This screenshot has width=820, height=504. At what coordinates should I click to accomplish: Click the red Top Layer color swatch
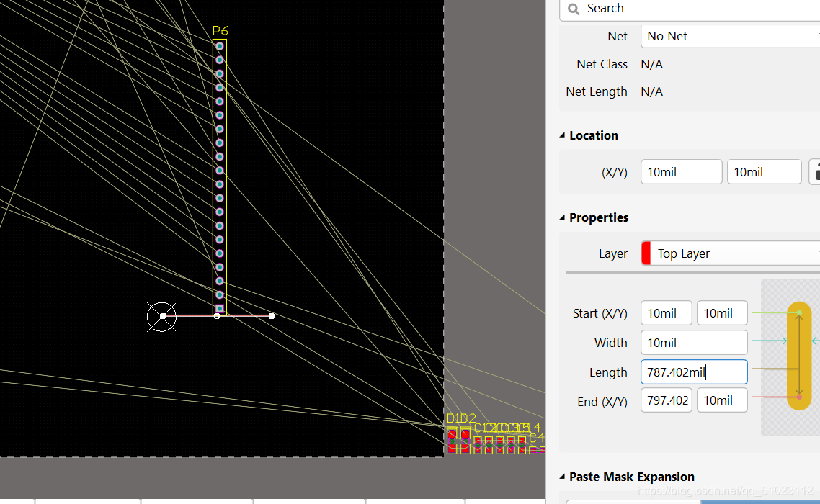point(646,253)
